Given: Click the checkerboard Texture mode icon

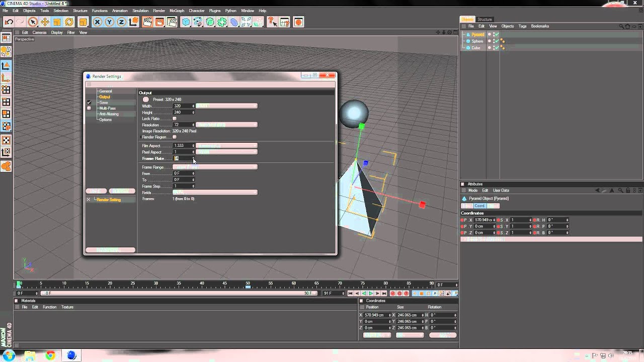Looking at the screenshot, I should tap(6, 140).
